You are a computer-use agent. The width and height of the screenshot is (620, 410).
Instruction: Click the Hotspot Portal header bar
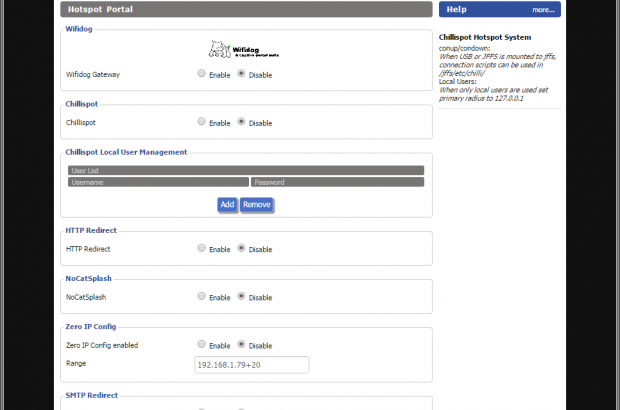246,9
